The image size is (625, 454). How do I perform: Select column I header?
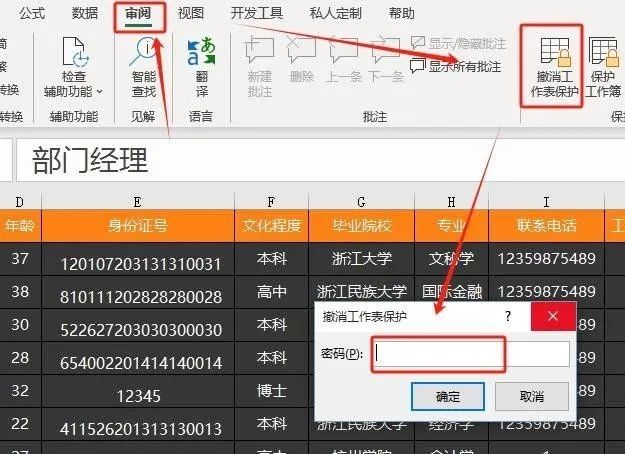[546, 202]
